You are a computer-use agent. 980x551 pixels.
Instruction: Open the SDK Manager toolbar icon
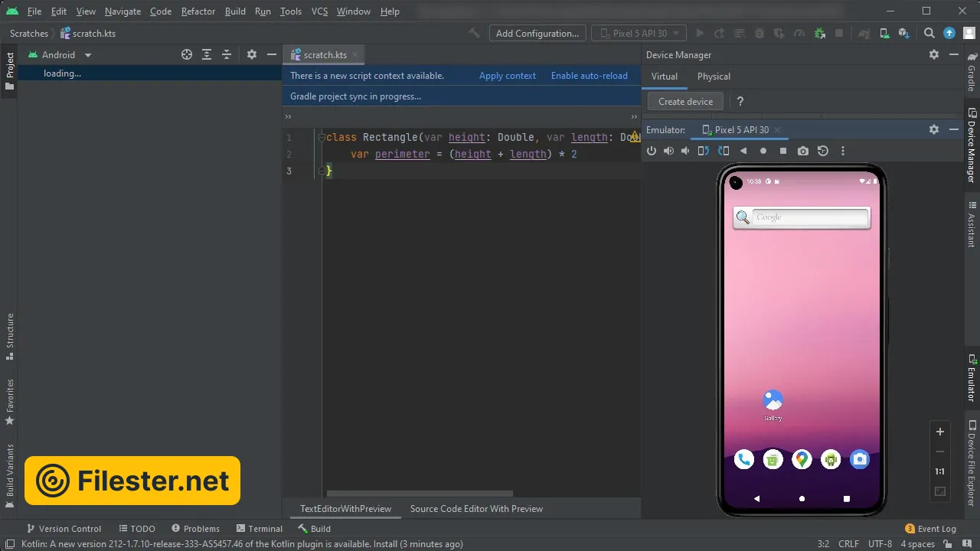click(x=904, y=34)
